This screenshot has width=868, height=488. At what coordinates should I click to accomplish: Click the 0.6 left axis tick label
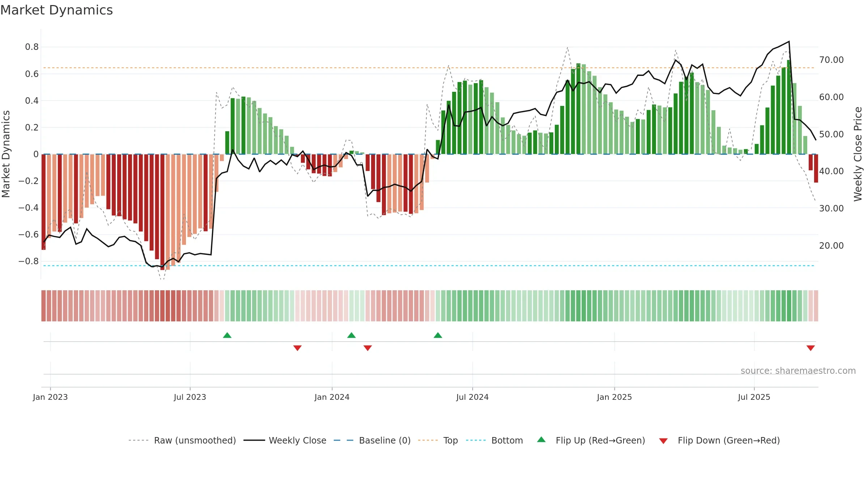(32, 74)
